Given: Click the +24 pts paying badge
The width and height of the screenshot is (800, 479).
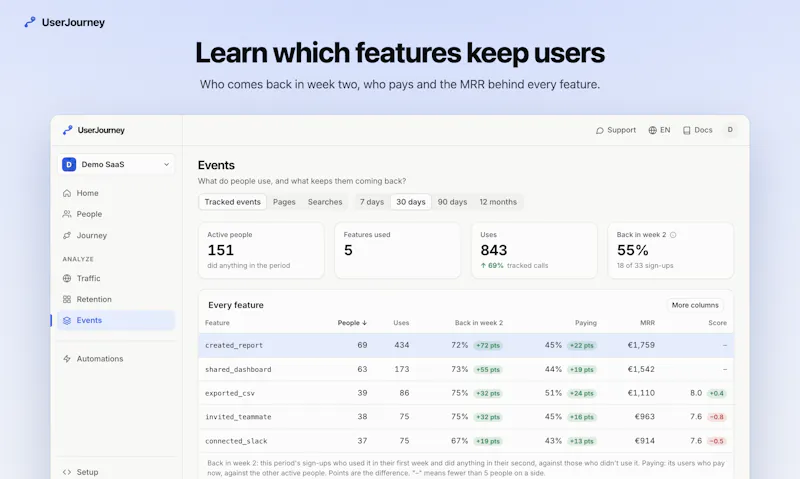Looking at the screenshot, I should click(582, 393).
